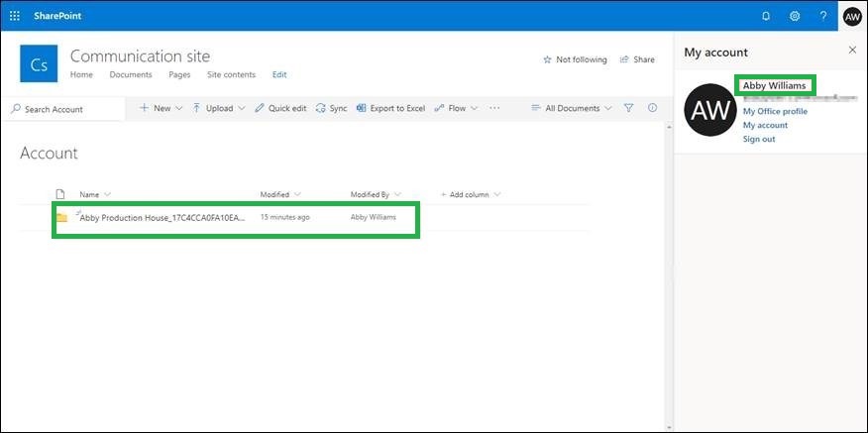Image resolution: width=868 pixels, height=433 pixels.
Task: Export the list to Excel
Action: pyautogui.click(x=390, y=109)
